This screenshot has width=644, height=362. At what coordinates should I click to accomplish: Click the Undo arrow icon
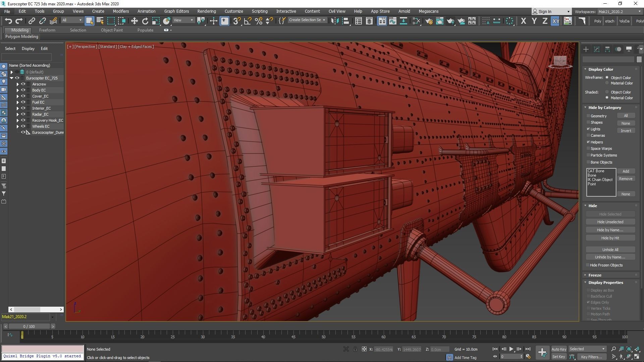pyautogui.click(x=8, y=21)
